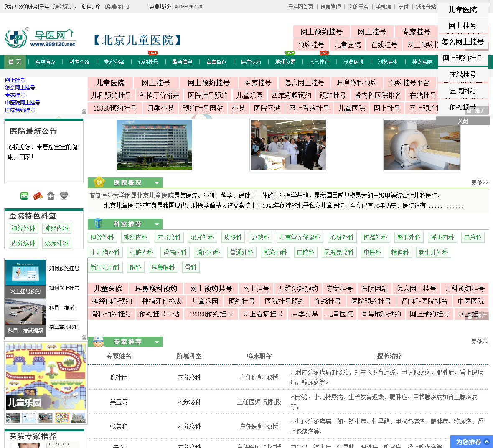This screenshot has height=448, width=493.
Task: Select 医疗救助 in the navigation bar
Action: 251,62
